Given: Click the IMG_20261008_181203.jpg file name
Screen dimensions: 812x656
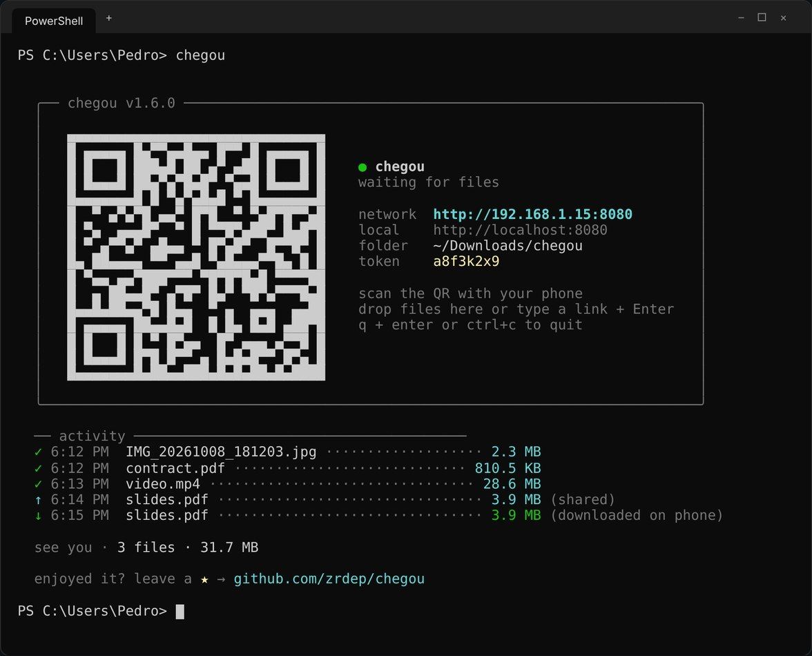Looking at the screenshot, I should (x=221, y=452).
